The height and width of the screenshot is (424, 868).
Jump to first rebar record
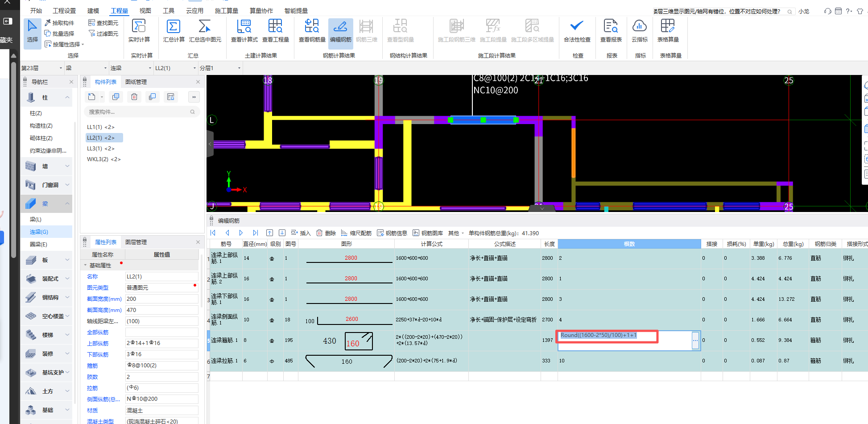point(213,233)
